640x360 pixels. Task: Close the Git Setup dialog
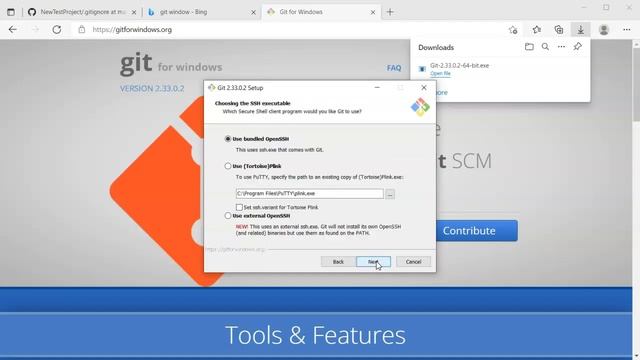424,88
